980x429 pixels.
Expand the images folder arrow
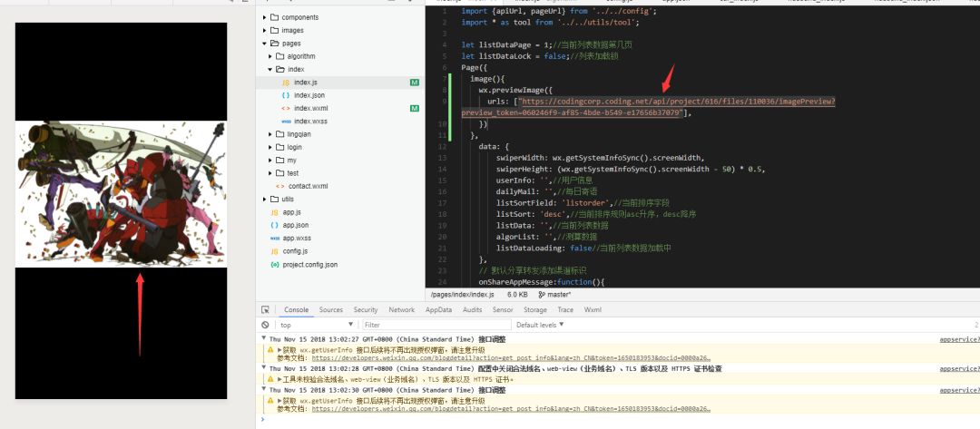click(265, 31)
